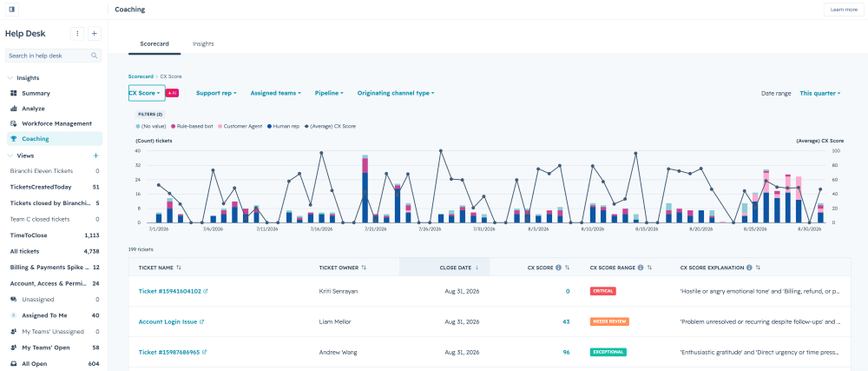Screen dimensions: 868x371
Task: Toggle Human rep legend series
Action: coord(283,126)
